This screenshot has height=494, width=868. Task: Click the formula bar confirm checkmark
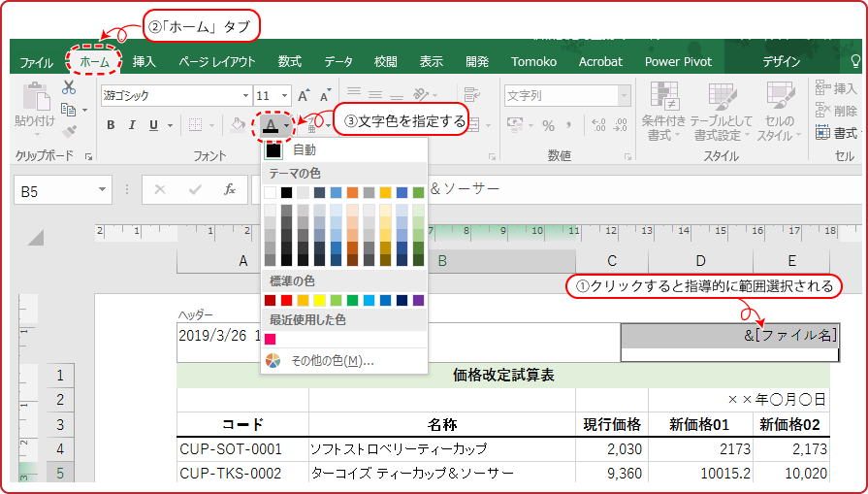click(195, 190)
